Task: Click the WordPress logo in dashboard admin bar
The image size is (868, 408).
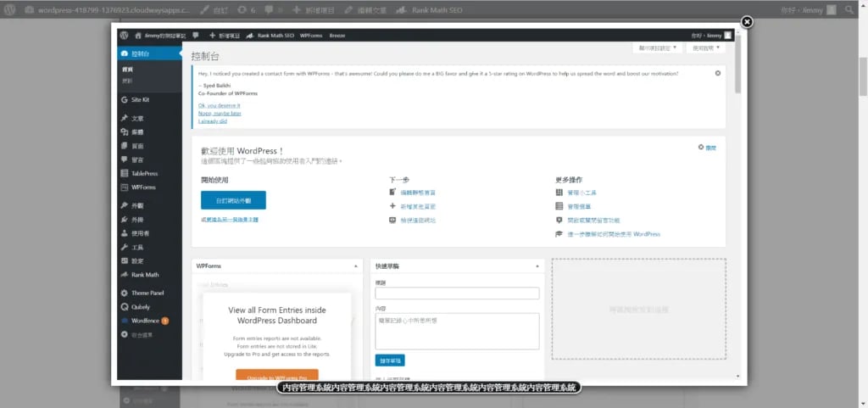Action: tap(124, 36)
